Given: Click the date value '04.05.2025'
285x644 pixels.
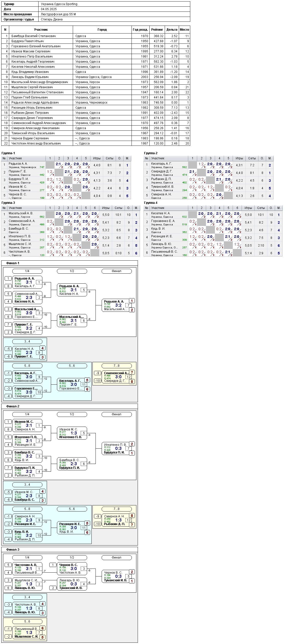Looking at the screenshot, I should pos(49,9).
